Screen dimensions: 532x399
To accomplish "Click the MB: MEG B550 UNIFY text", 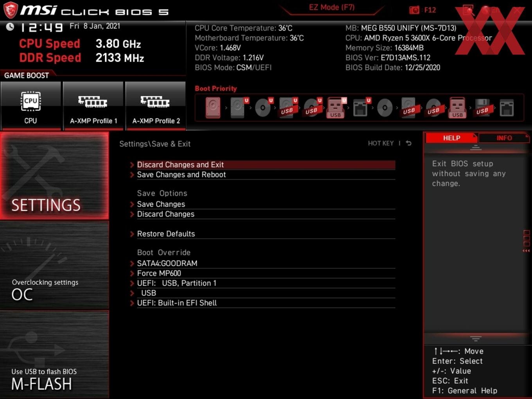I will pyautogui.click(x=401, y=28).
